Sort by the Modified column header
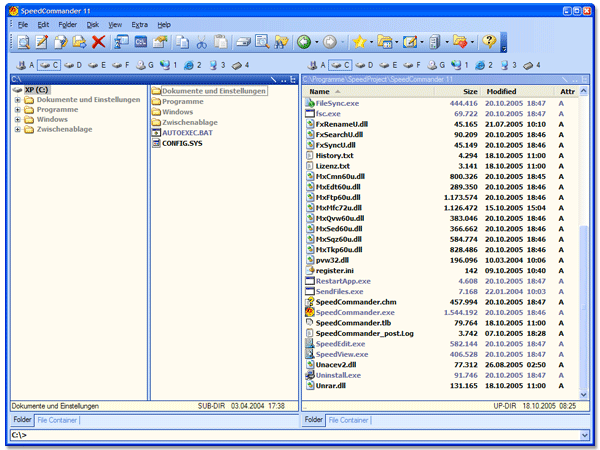This screenshot has width=600, height=450. pyautogui.click(x=518, y=92)
